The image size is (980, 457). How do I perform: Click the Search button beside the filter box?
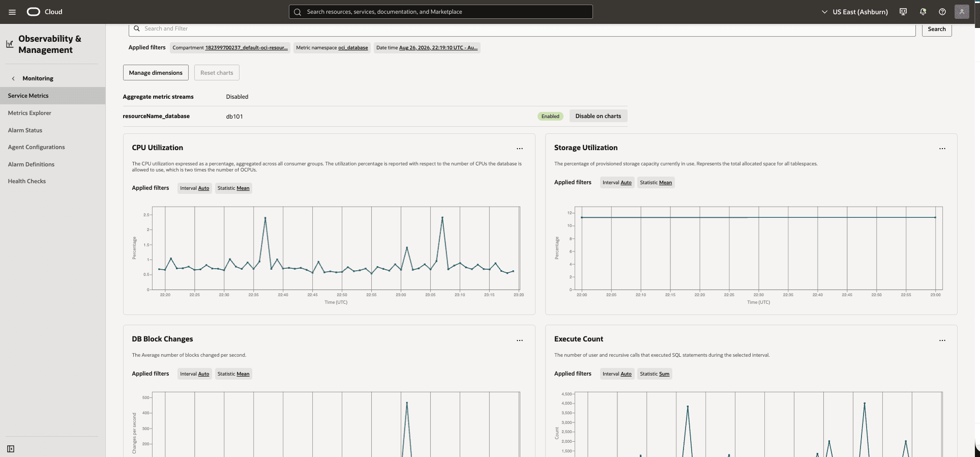click(x=937, y=30)
